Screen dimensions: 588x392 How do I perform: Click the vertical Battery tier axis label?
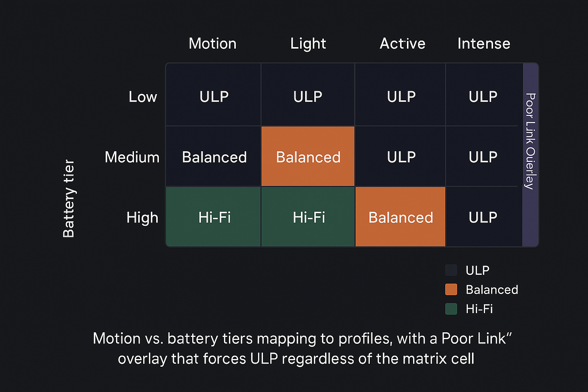[x=69, y=198]
